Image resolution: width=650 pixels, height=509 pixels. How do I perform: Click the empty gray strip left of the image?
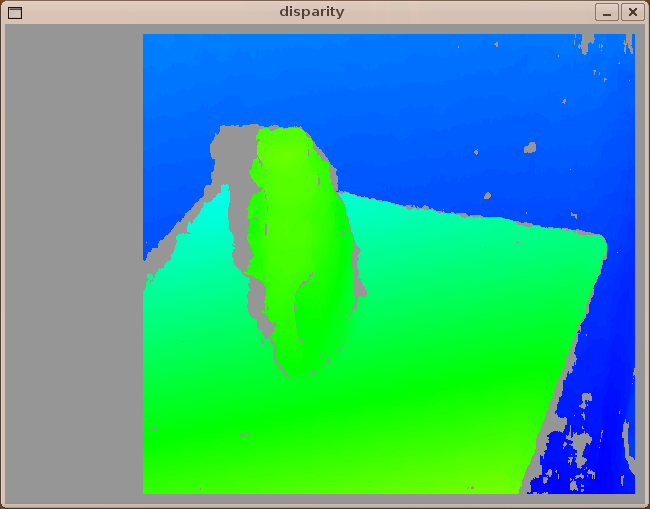tap(74, 260)
